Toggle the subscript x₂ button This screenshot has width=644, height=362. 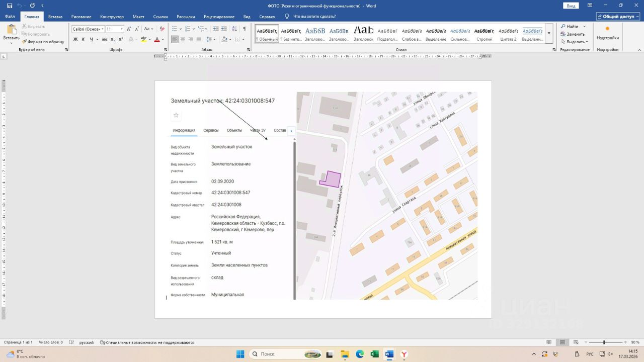113,39
